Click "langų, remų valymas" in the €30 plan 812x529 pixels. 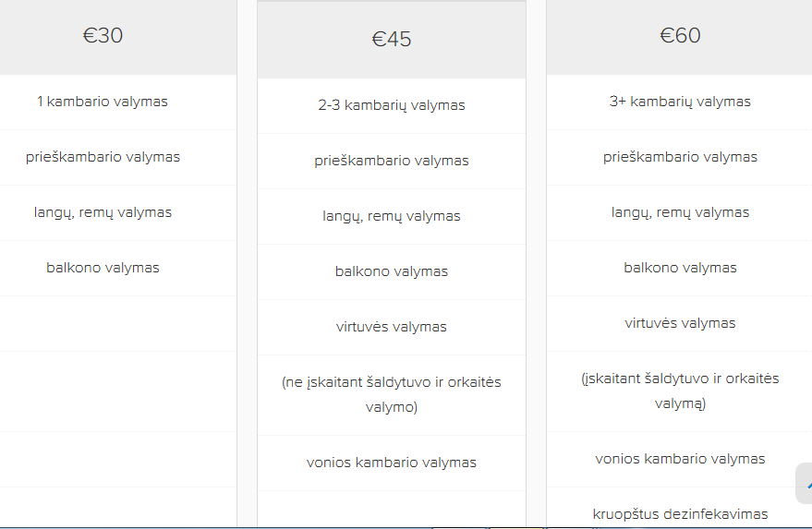[103, 212]
